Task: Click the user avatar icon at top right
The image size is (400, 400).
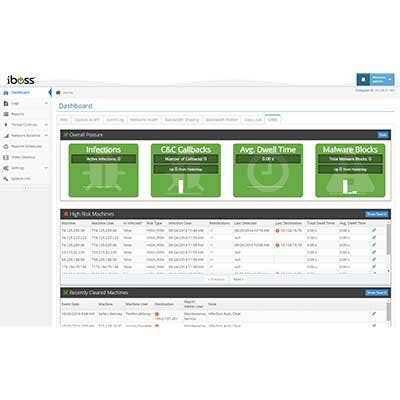Action: tap(363, 80)
